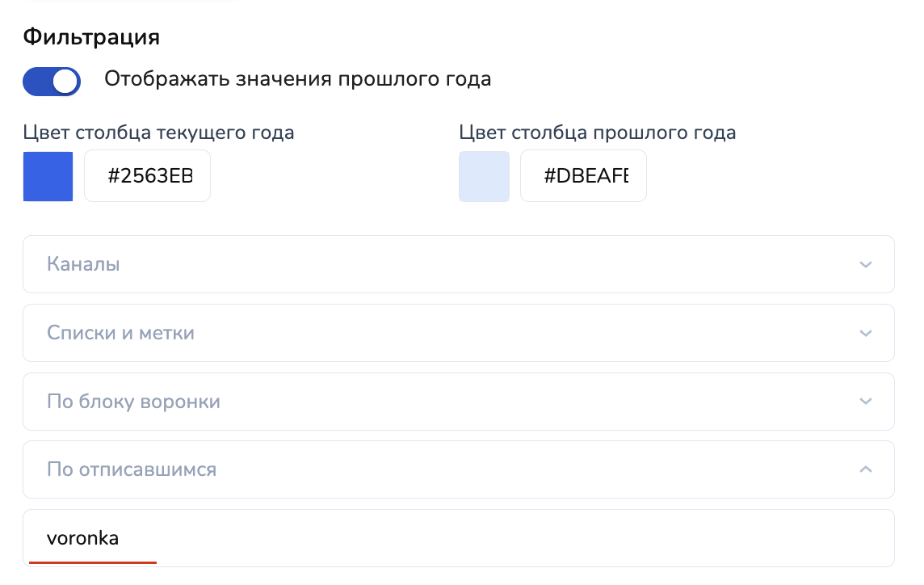Click the red underline below voronka
The height and width of the screenshot is (585, 924).
click(93, 562)
